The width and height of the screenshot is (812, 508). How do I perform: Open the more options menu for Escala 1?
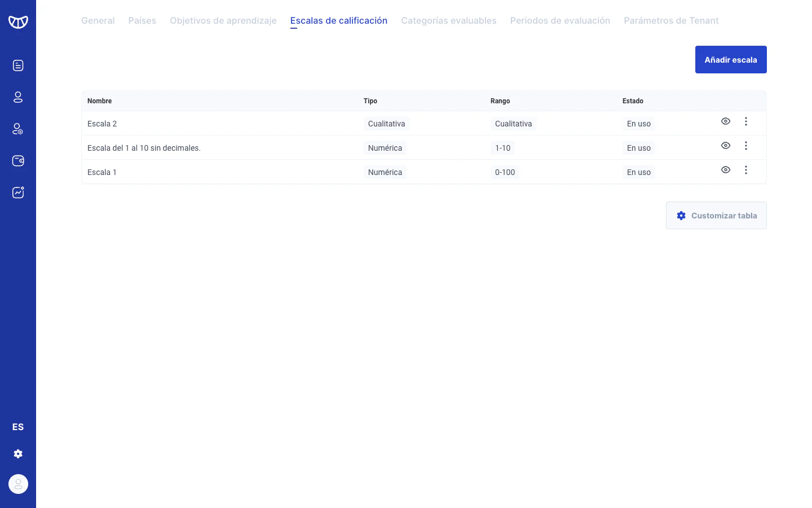coord(746,170)
